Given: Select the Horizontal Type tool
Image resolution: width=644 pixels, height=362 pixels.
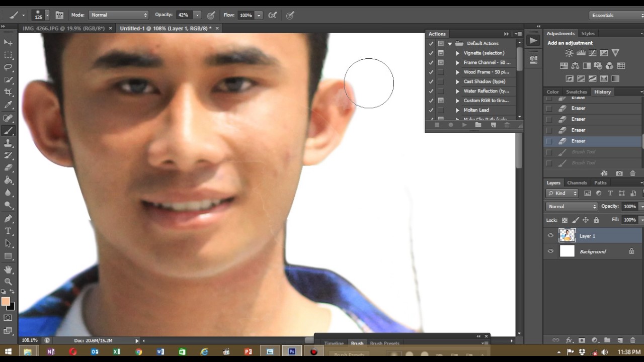Looking at the screenshot, I should [x=8, y=231].
